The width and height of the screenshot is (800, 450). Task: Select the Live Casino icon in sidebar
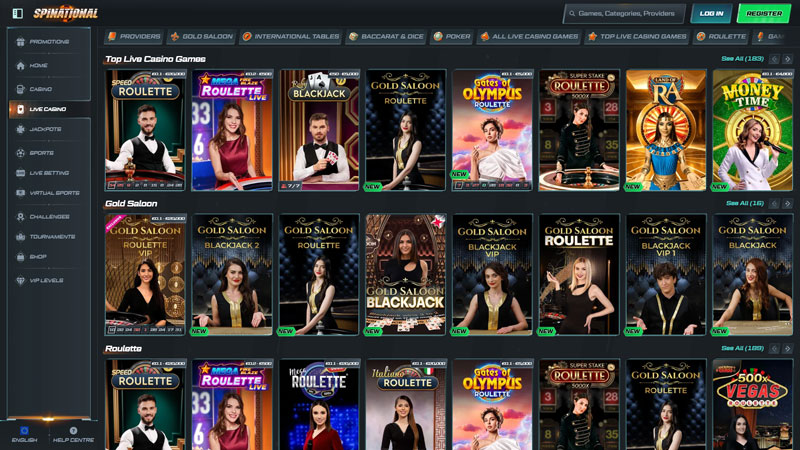coord(20,109)
